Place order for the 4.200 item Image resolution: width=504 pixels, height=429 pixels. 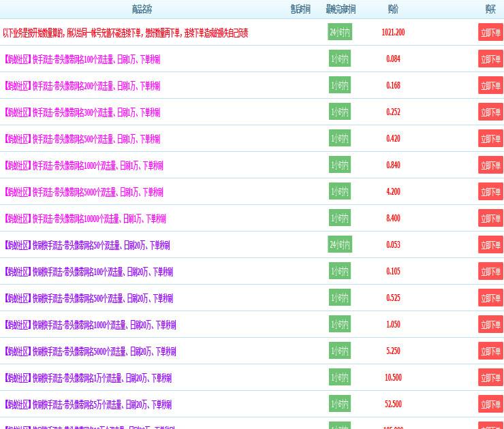pos(490,192)
